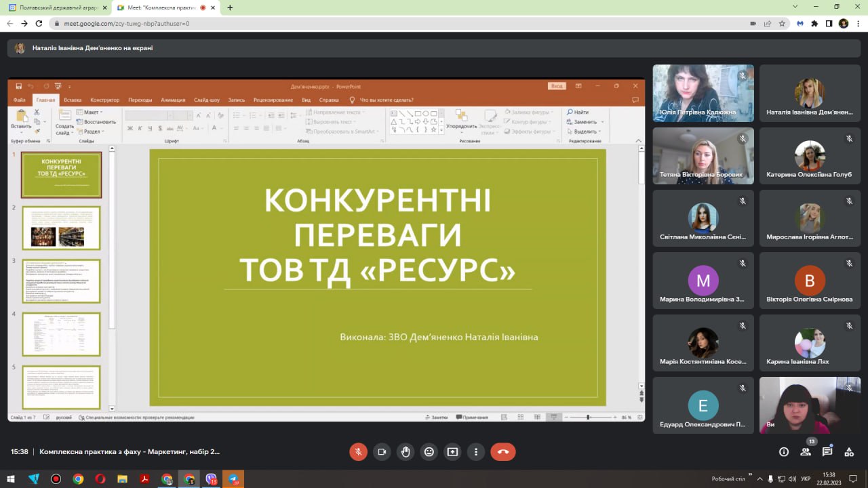Toggle the camera button in Meet controls

click(x=382, y=452)
